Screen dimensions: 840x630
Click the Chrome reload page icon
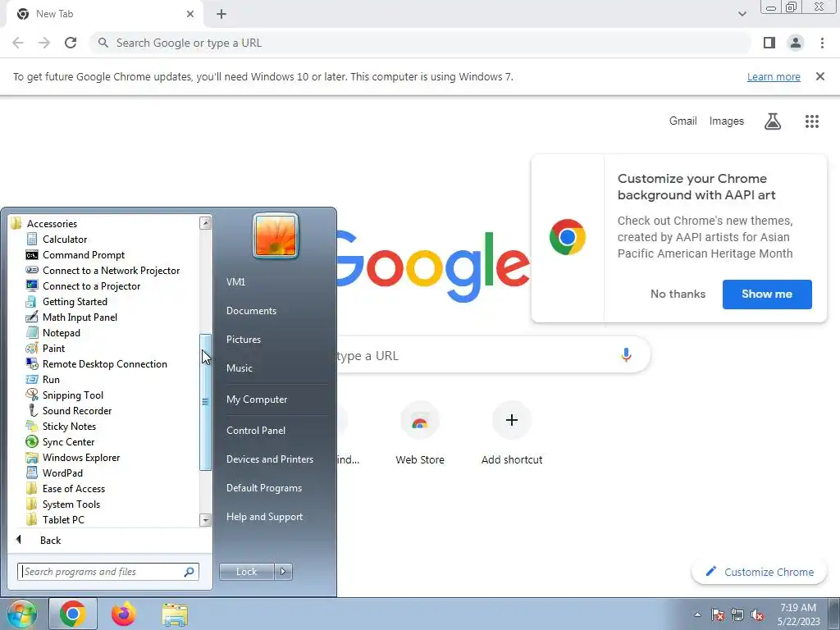pos(71,43)
